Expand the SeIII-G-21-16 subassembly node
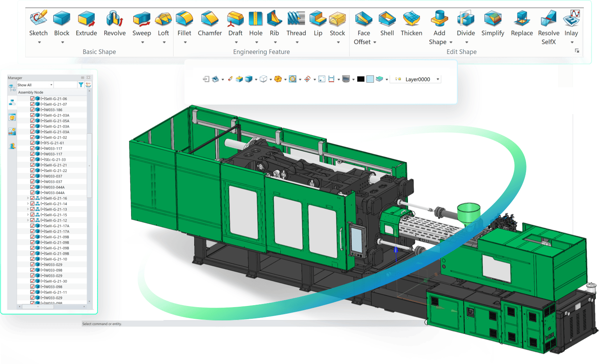 (x=28, y=198)
